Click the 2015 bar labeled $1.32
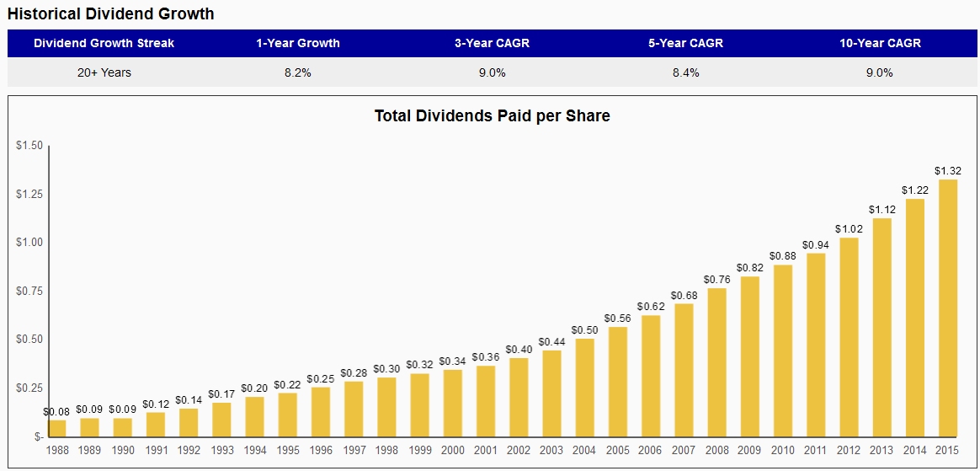 tap(947, 308)
